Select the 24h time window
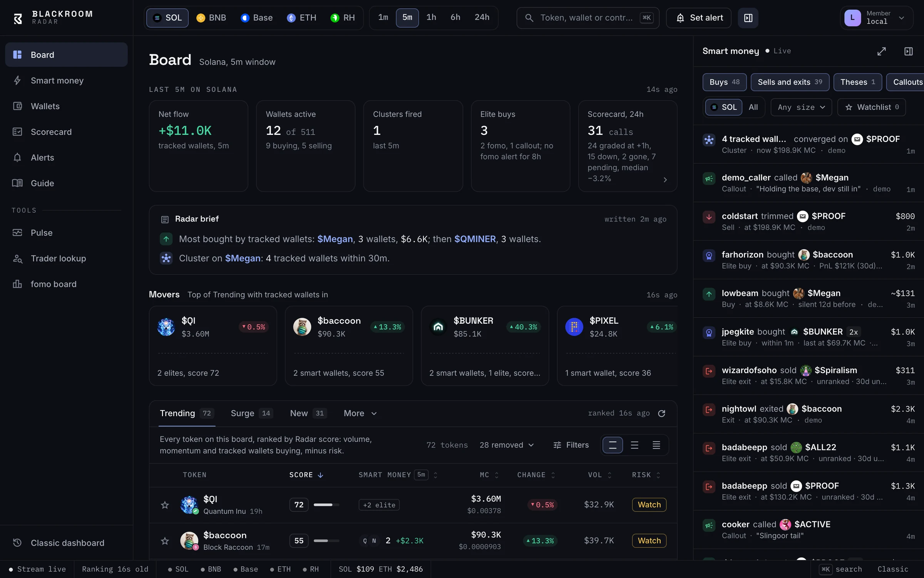924x578 pixels. [x=482, y=18]
